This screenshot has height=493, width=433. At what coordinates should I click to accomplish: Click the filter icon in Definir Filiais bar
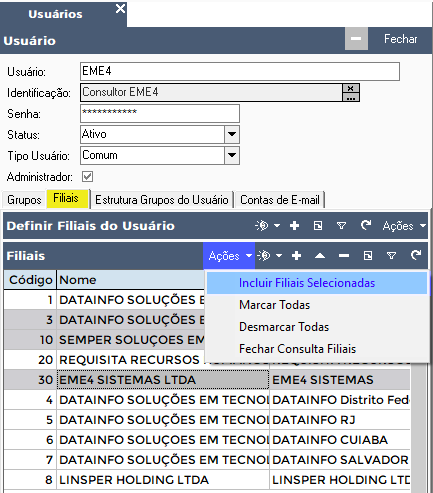(341, 226)
